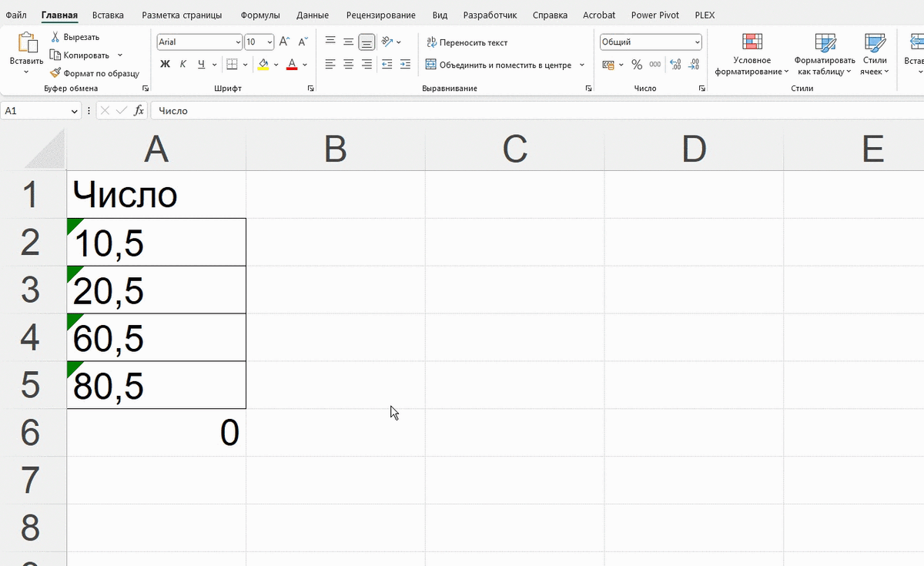This screenshot has width=924, height=566.
Task: Switch to the Данные tab
Action: coord(313,15)
